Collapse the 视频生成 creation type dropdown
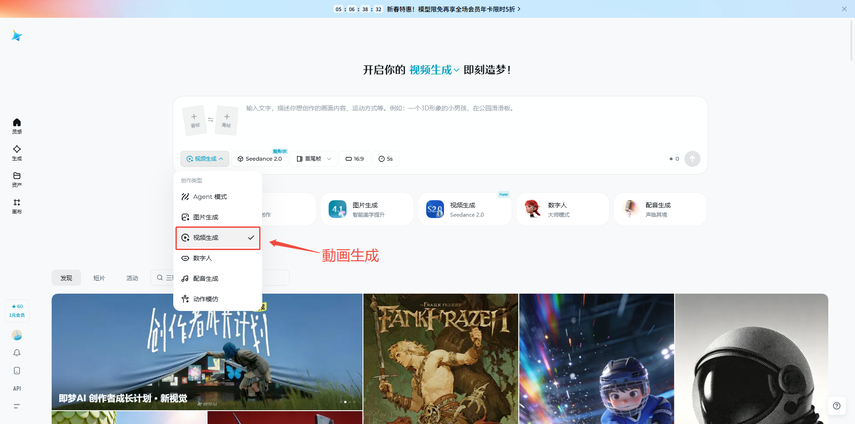This screenshot has height=424, width=855. [205, 159]
